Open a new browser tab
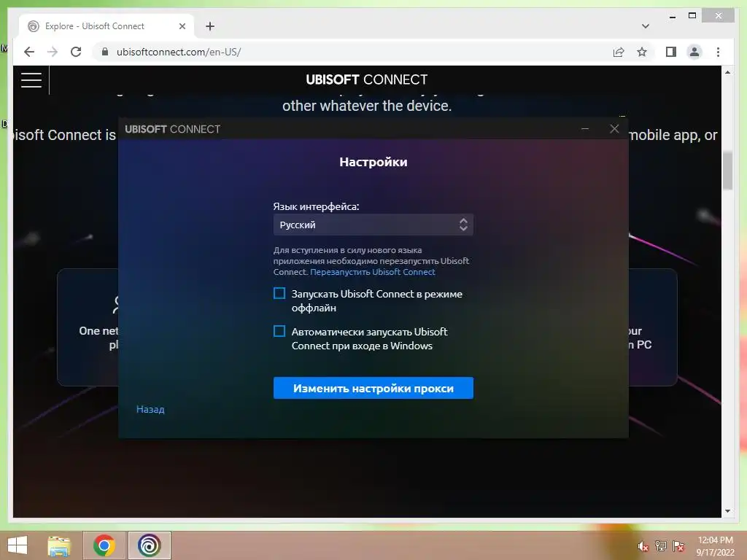Viewport: 747px width, 560px height. (x=210, y=26)
